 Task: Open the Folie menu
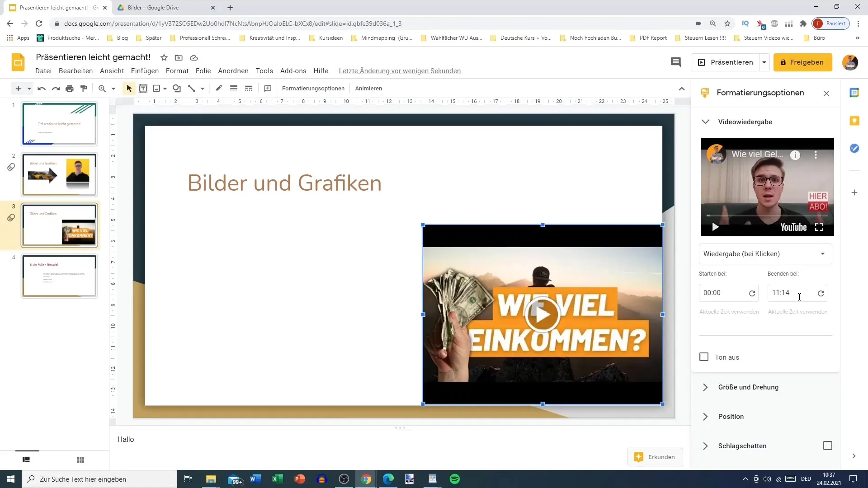tap(203, 71)
